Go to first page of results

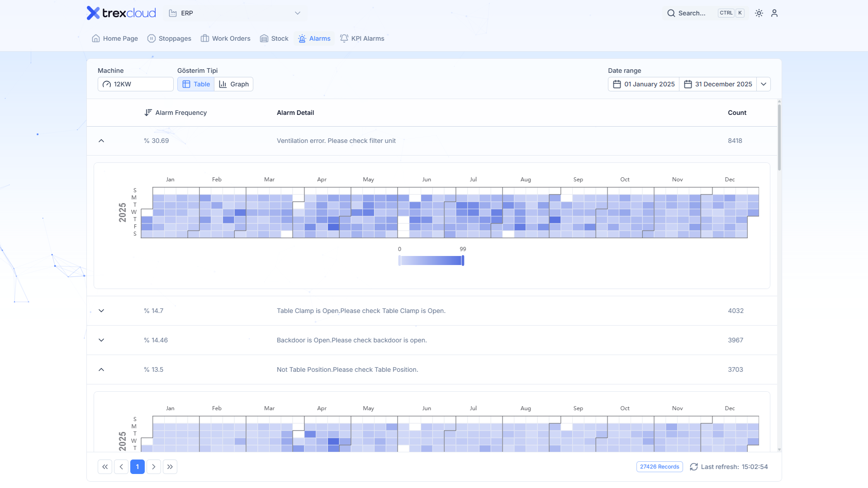coord(105,467)
